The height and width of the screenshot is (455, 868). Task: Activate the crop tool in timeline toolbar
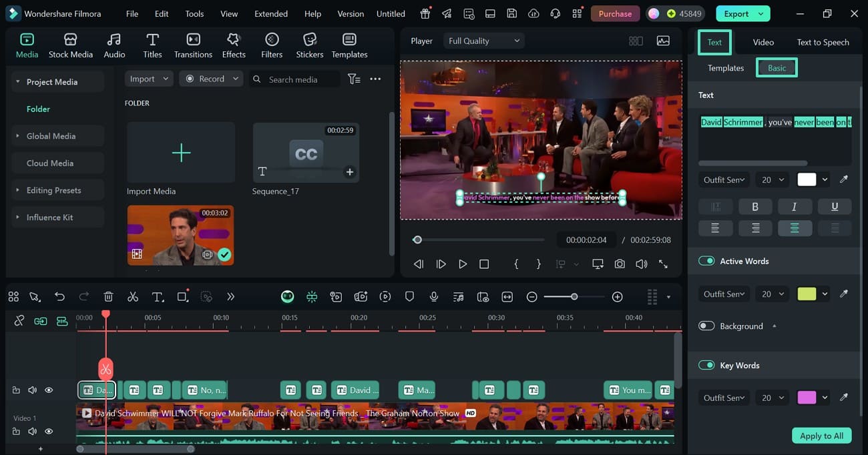182,297
